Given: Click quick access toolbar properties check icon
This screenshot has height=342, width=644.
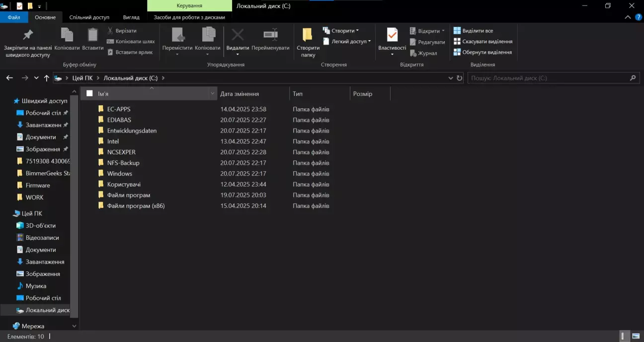Looking at the screenshot, I should [19, 6].
